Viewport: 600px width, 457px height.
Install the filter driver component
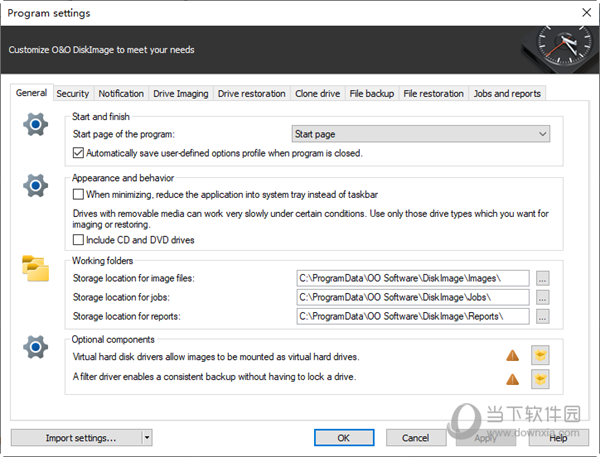click(x=540, y=379)
